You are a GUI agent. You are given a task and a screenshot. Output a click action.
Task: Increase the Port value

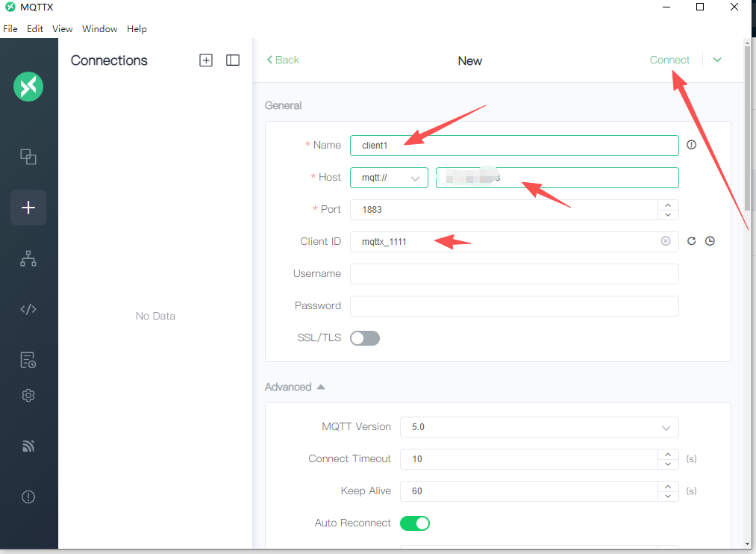pos(668,205)
